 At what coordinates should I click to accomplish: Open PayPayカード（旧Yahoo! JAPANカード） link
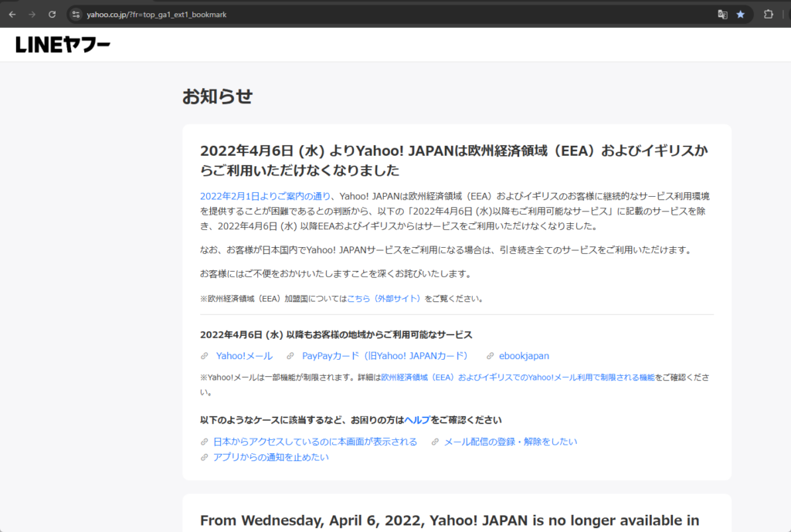tap(385, 356)
